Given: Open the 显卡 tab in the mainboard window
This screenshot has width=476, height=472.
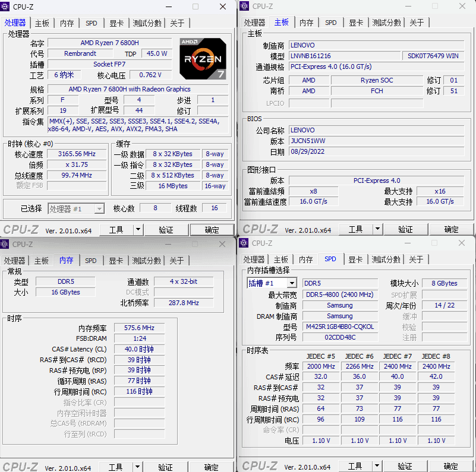Looking at the screenshot, I should (356, 23).
